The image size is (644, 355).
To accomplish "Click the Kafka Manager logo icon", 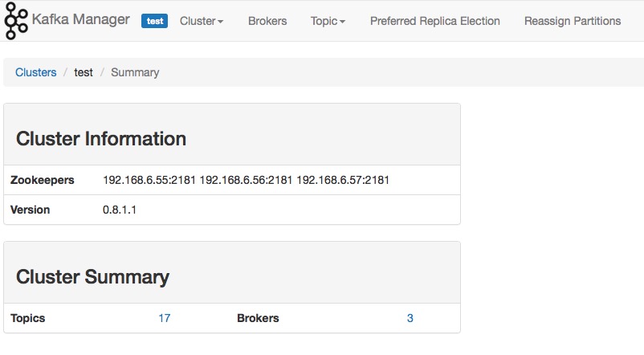I will [x=16, y=21].
